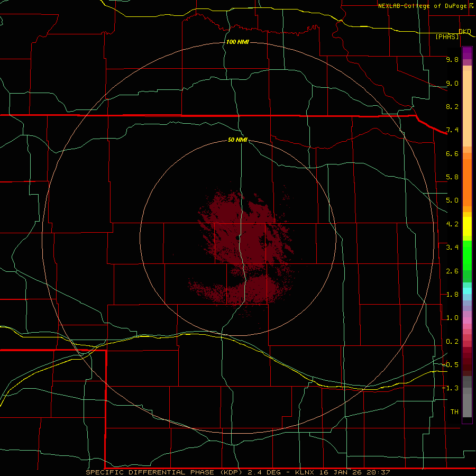476x476 pixels.
Task: Click the orange segment of the color bar
Action: click(x=467, y=183)
